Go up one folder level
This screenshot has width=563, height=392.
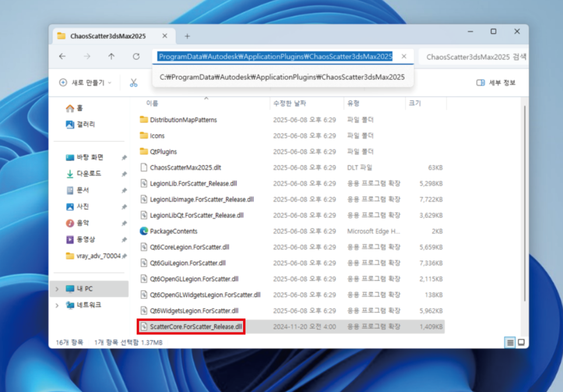pyautogui.click(x=111, y=56)
